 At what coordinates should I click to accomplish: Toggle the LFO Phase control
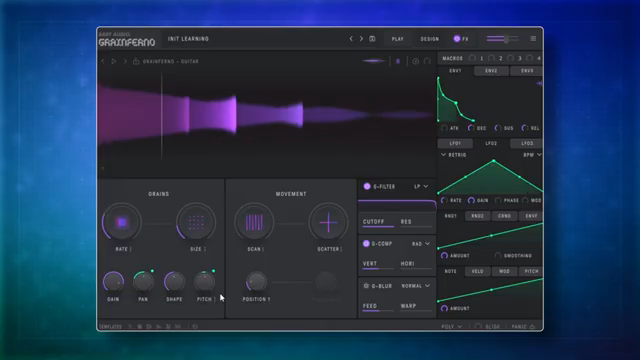(x=498, y=200)
